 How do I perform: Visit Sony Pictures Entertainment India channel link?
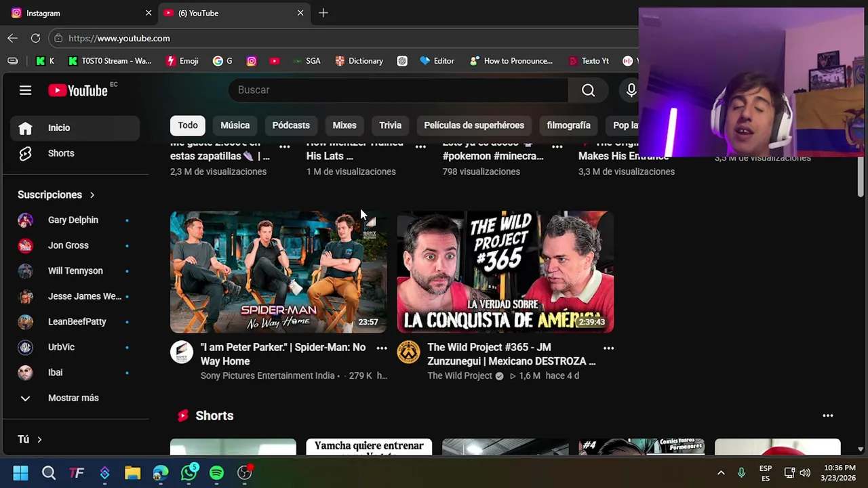tap(268, 376)
